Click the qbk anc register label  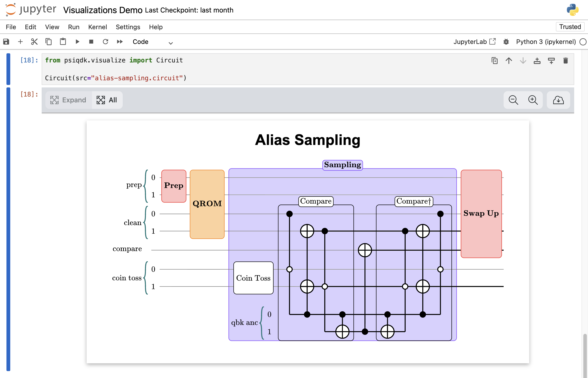click(x=244, y=322)
